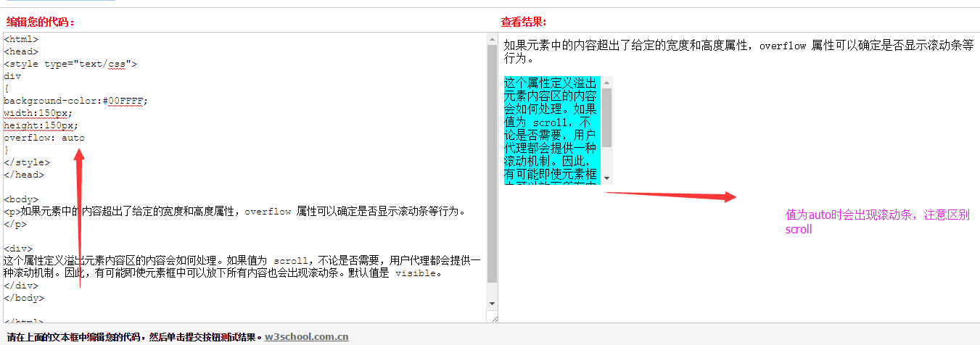
Task: Click the code editor scroll-down arrow
Action: (x=492, y=303)
